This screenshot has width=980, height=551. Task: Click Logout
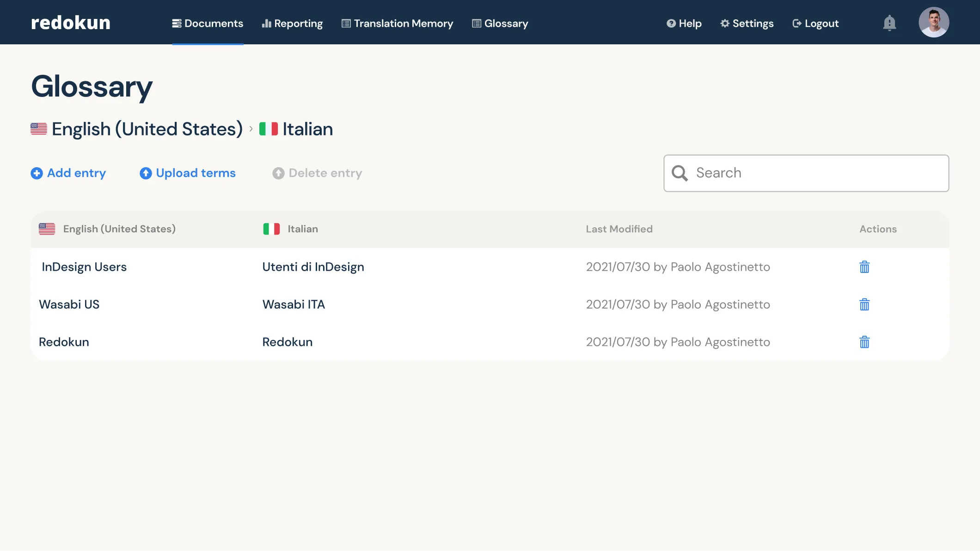coord(815,24)
